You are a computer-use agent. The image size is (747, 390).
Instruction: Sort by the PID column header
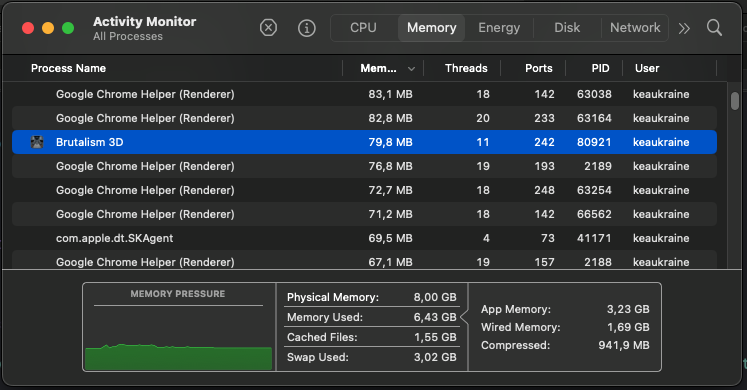[600, 68]
